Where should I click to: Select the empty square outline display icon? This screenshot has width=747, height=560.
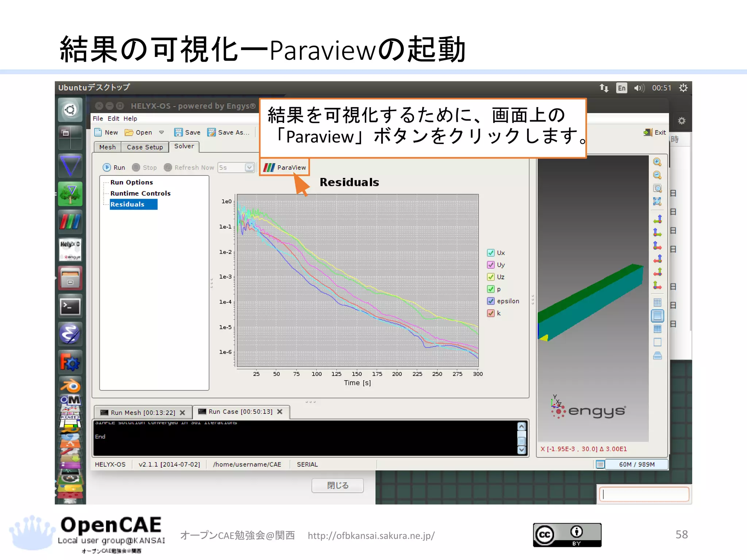coord(657,342)
